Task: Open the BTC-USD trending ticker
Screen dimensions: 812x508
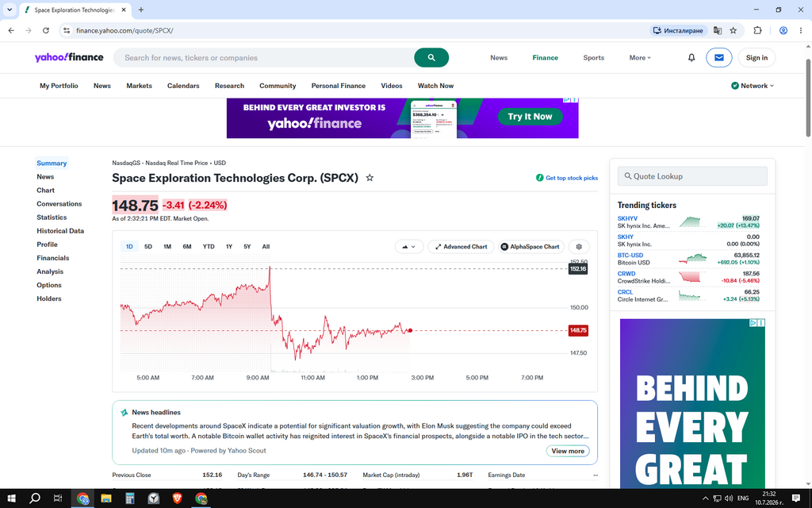Action: point(630,256)
